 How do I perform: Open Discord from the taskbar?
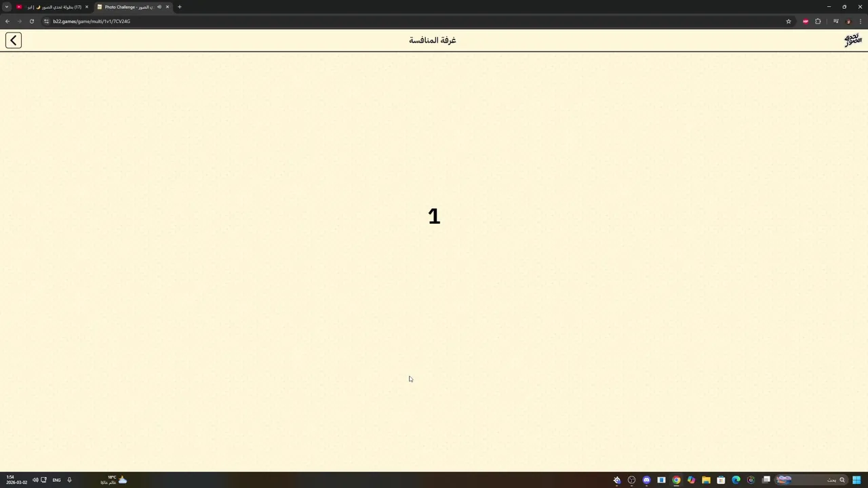tap(646, 480)
